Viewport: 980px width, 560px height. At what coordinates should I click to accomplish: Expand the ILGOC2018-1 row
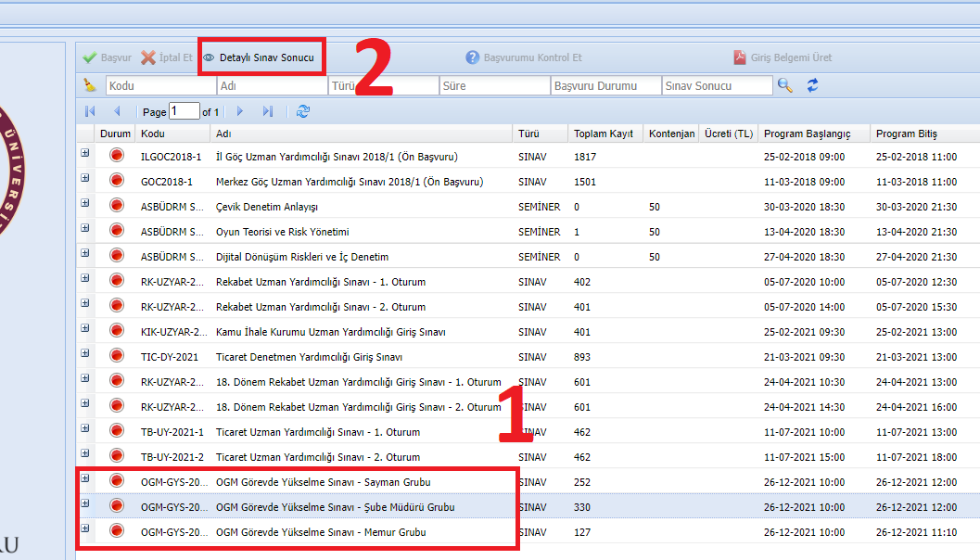[x=85, y=153]
